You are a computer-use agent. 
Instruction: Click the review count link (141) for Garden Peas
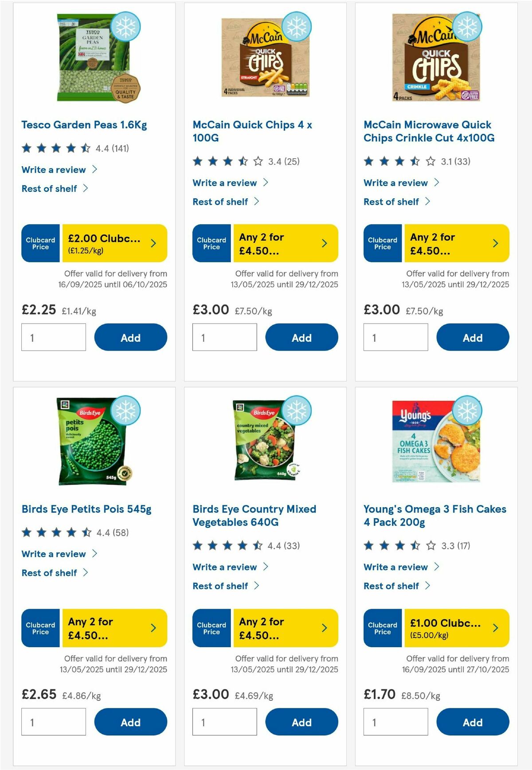(x=120, y=148)
